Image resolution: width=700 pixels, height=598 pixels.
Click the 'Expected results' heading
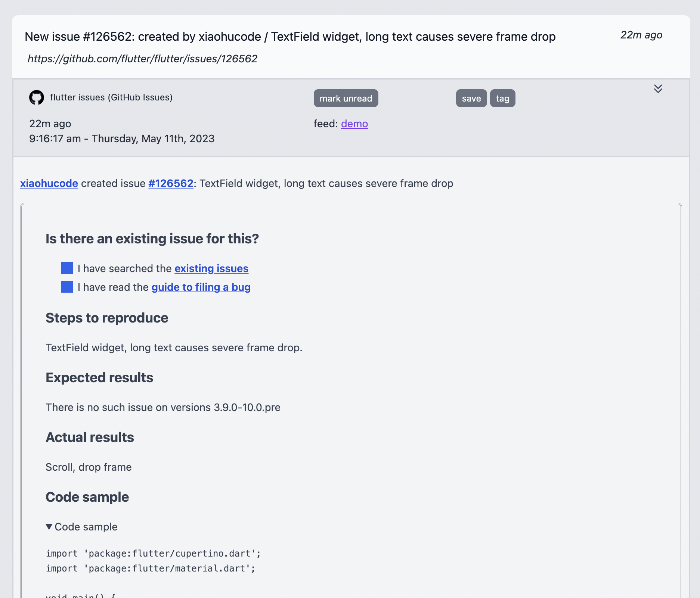(x=99, y=377)
